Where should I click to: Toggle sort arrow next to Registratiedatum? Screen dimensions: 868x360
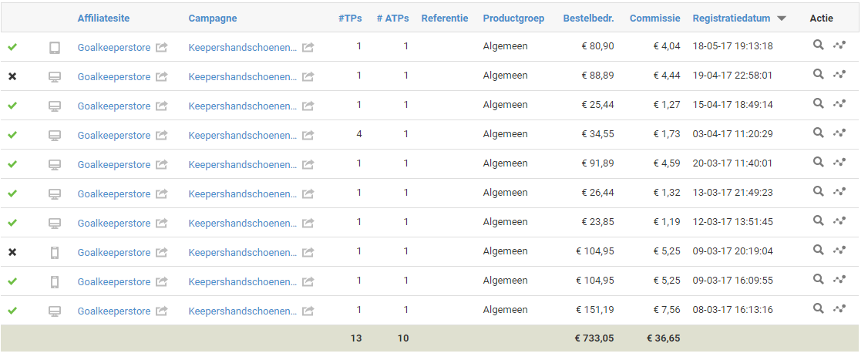click(781, 19)
